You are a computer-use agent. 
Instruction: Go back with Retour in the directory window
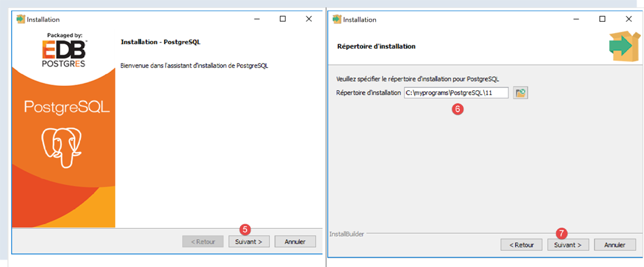click(x=521, y=245)
